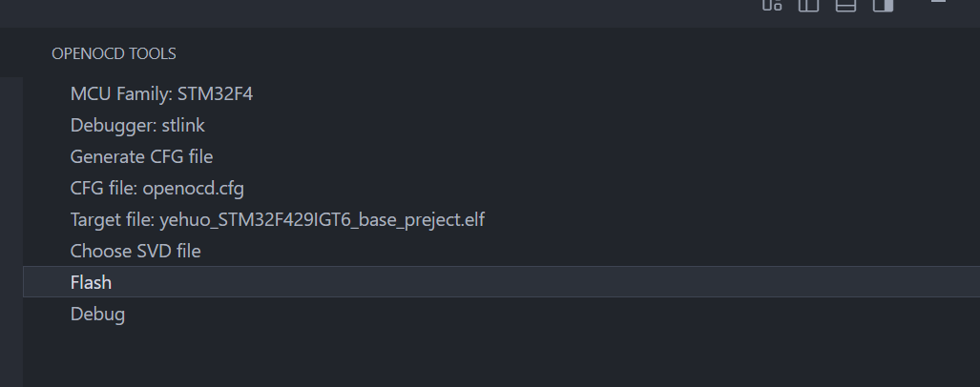Click the Customize Layout icon
The height and width of the screenshot is (387, 980).
point(772,5)
